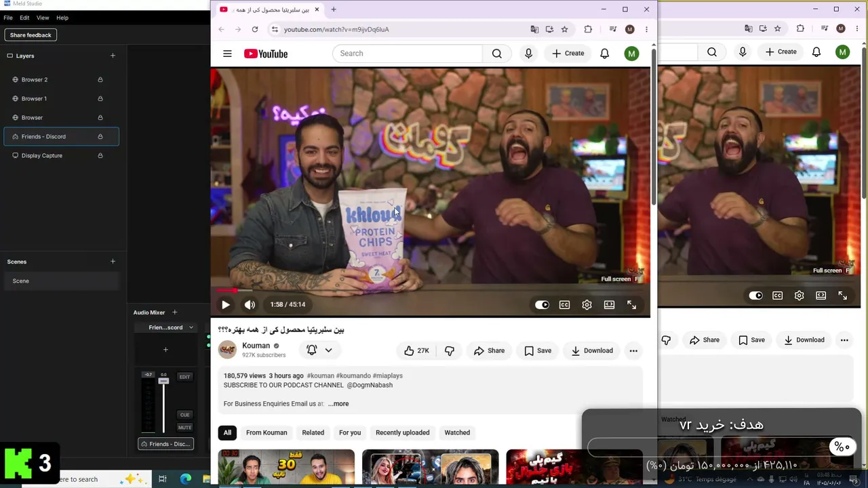
Task: Dislike the video in front window
Action: (x=449, y=350)
